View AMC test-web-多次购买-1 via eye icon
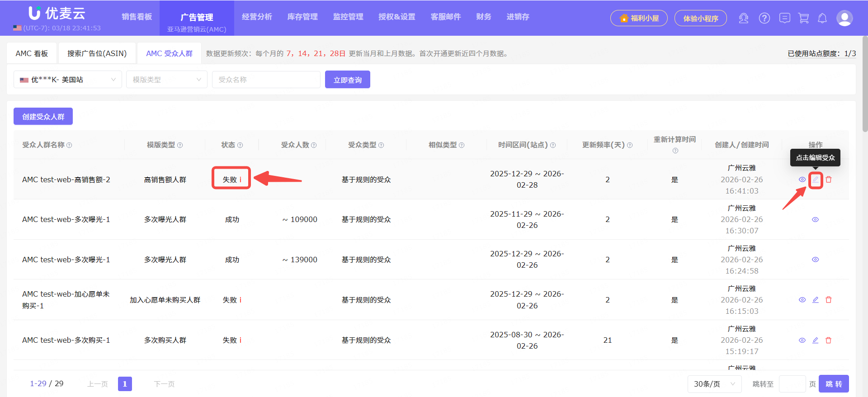868x397 pixels. click(802, 340)
